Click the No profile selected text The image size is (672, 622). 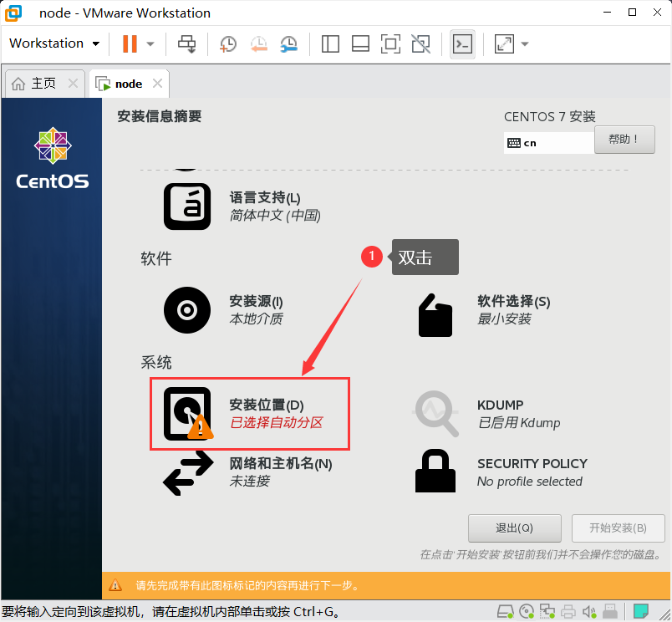pyautogui.click(x=530, y=482)
